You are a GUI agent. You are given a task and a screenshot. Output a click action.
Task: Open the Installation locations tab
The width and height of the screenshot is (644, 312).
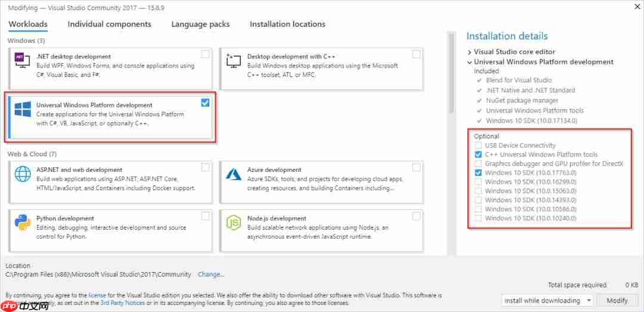pyautogui.click(x=287, y=24)
